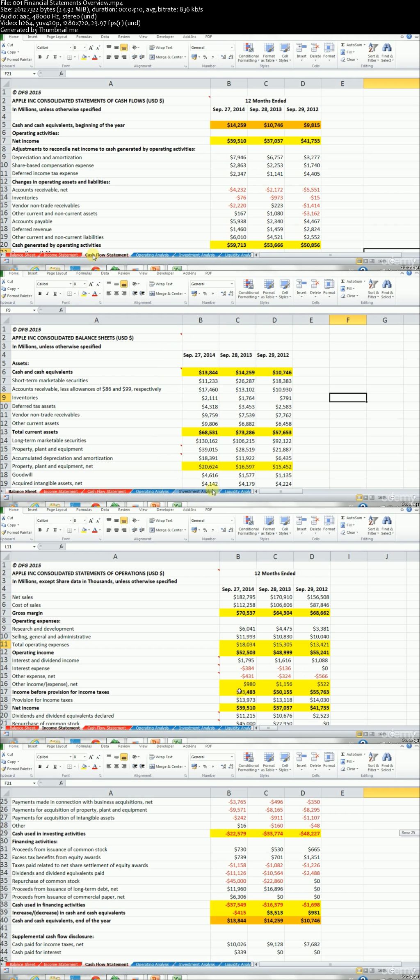
Task: Click Sort & Filter icon in the Income Statement frame
Action: point(373,520)
